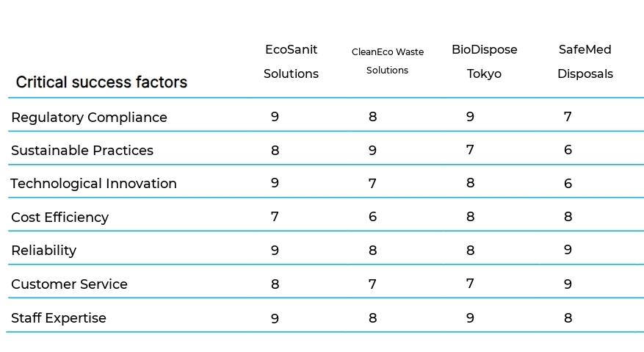Select BioDispose's Customer Service score of 7

point(470,284)
